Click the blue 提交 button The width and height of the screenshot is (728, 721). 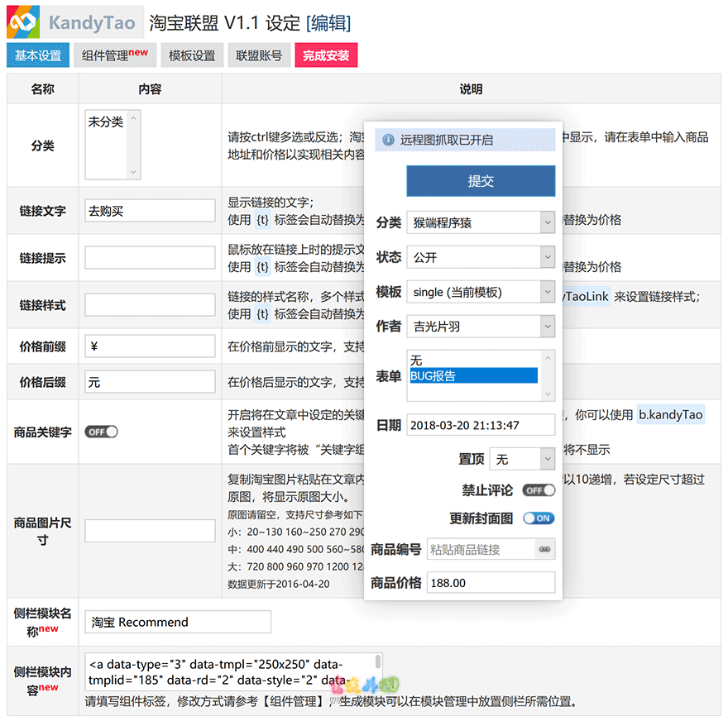(x=481, y=181)
